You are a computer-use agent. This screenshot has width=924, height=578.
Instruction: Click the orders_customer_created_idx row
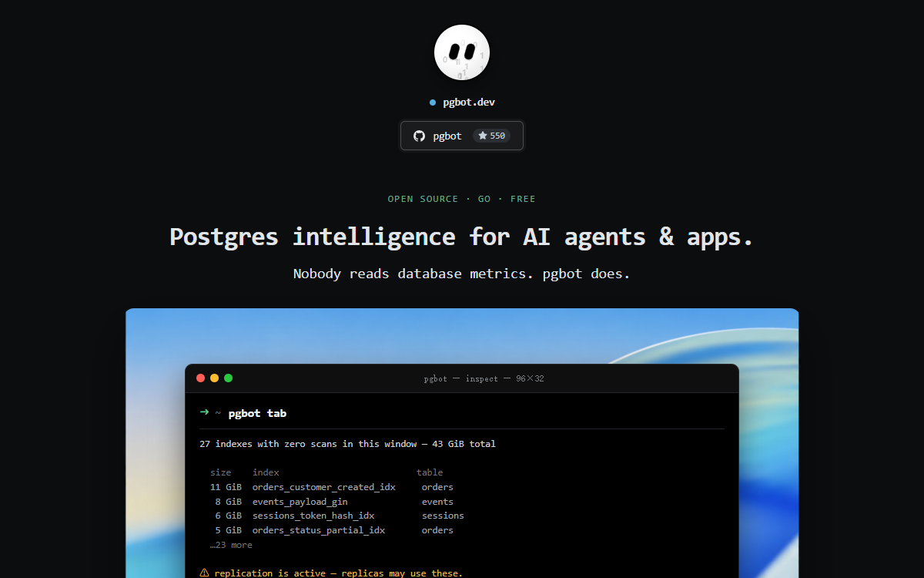click(x=332, y=487)
